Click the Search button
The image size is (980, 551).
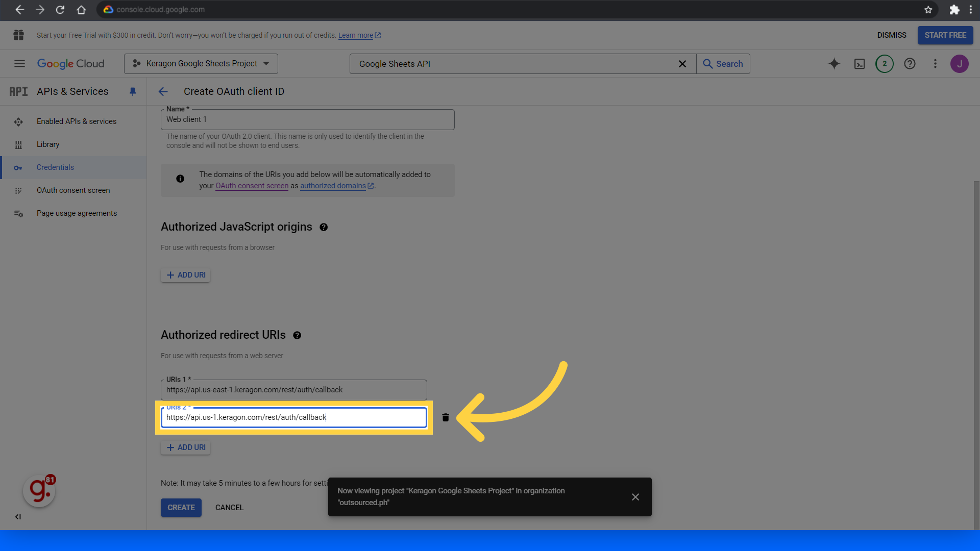723,64
